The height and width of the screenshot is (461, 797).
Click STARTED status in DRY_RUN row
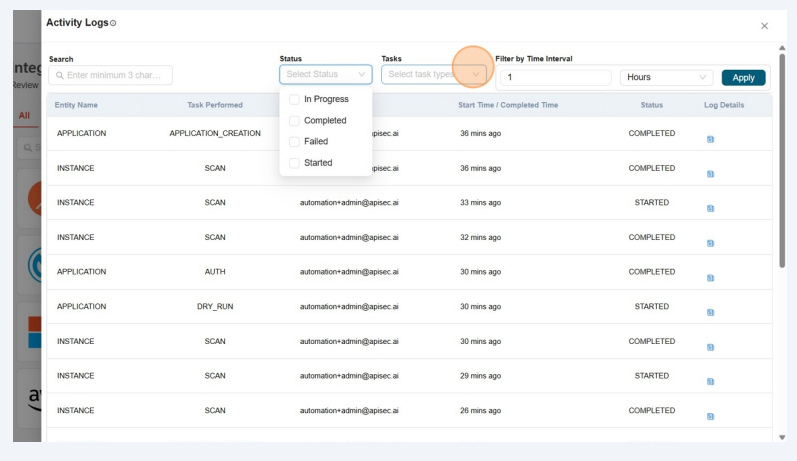tap(652, 306)
